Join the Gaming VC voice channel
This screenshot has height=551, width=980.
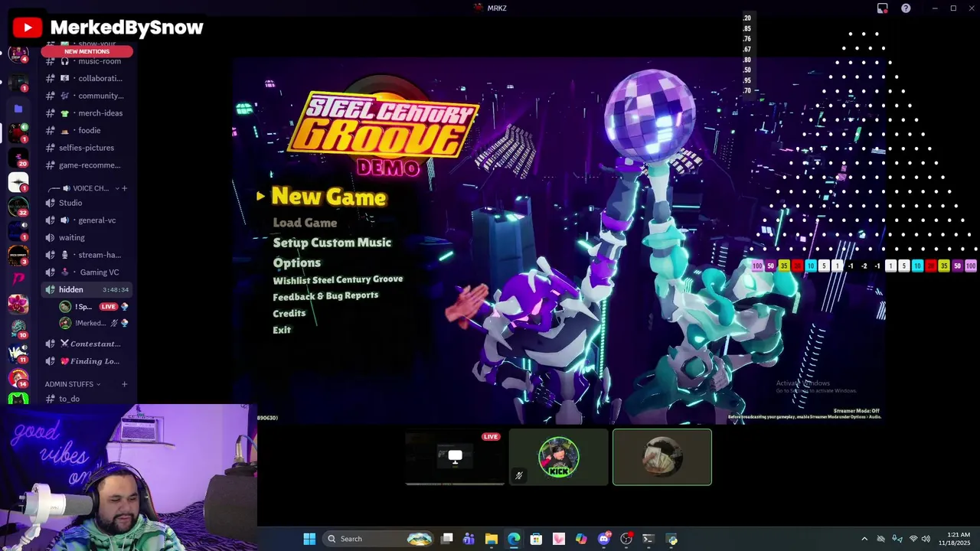87,272
